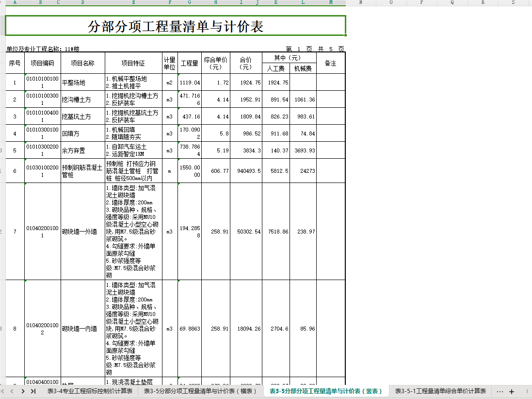Select the quantity cell 1119.04
Viewport: 532px width, 399px height.
pyautogui.click(x=189, y=82)
